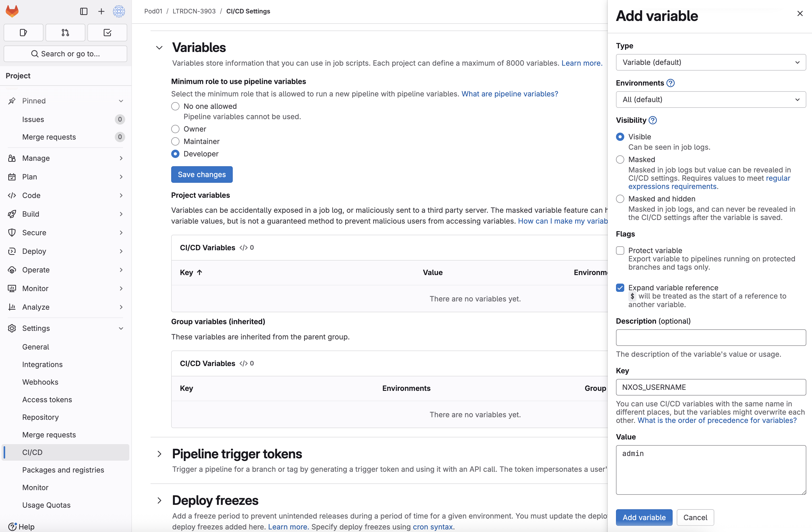812x532 pixels.
Task: Click the Code brackets icon
Action: pos(12,195)
